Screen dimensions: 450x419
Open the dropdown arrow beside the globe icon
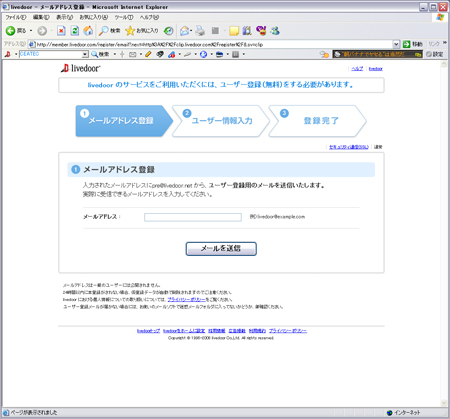point(211,54)
